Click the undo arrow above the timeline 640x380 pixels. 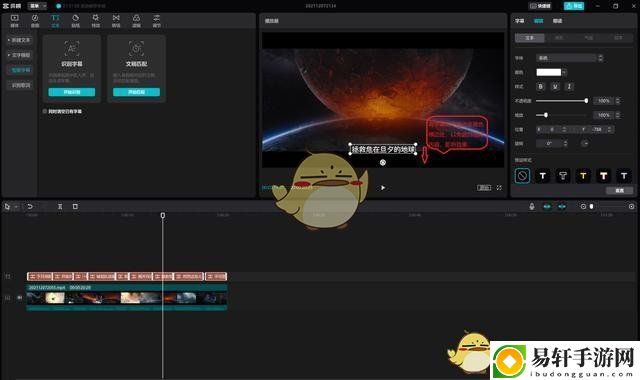click(30, 207)
